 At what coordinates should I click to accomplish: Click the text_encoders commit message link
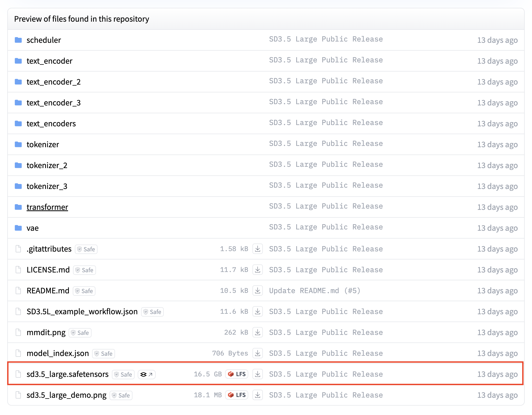pos(326,123)
